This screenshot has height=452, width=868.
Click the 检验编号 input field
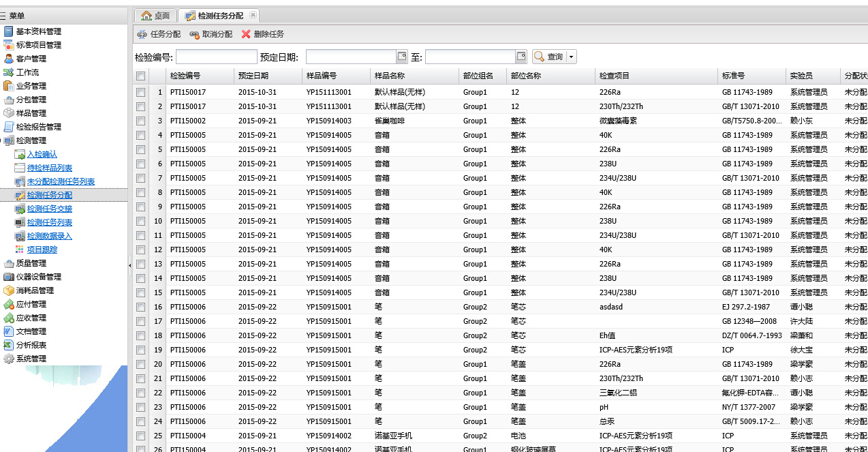pyautogui.click(x=216, y=57)
